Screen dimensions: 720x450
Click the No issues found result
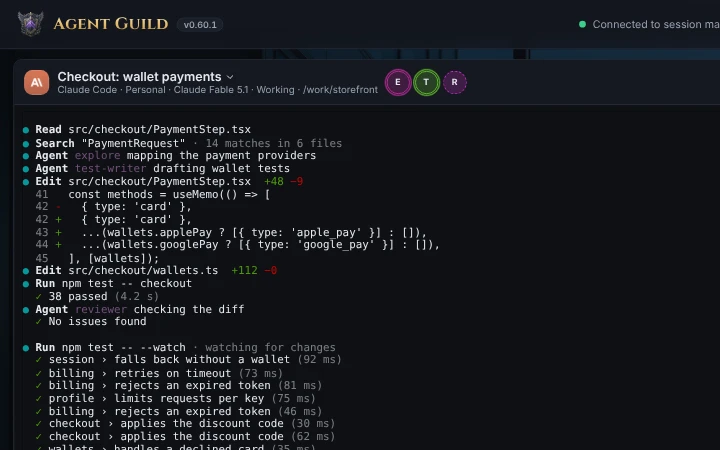(x=91, y=321)
